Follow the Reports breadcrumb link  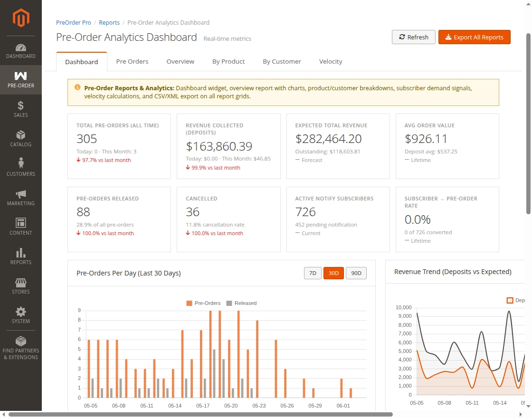tap(109, 22)
